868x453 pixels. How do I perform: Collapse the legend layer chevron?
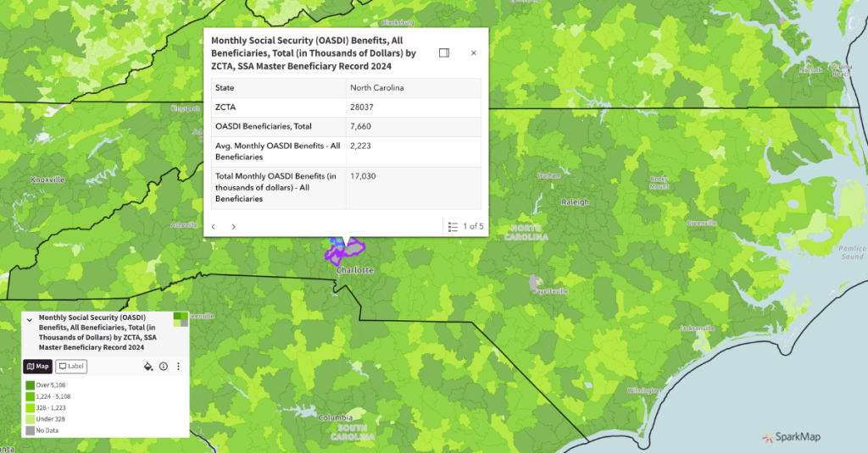click(30, 320)
